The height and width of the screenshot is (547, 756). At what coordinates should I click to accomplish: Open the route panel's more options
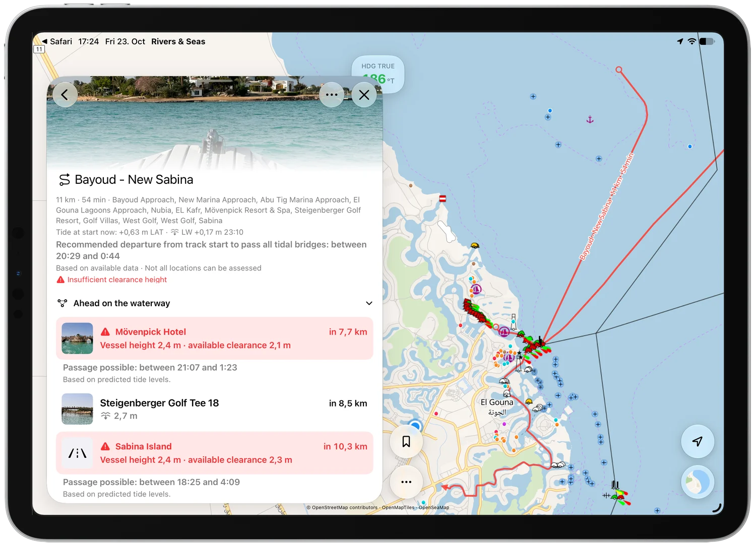332,95
